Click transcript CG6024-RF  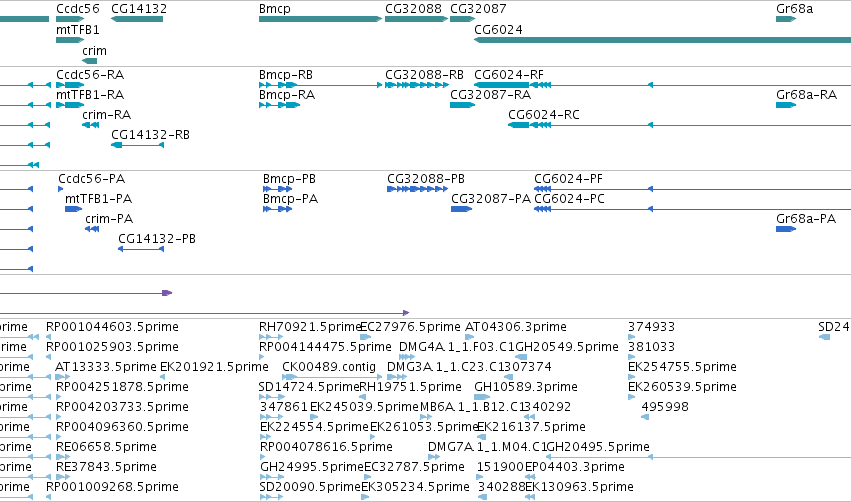tap(509, 75)
